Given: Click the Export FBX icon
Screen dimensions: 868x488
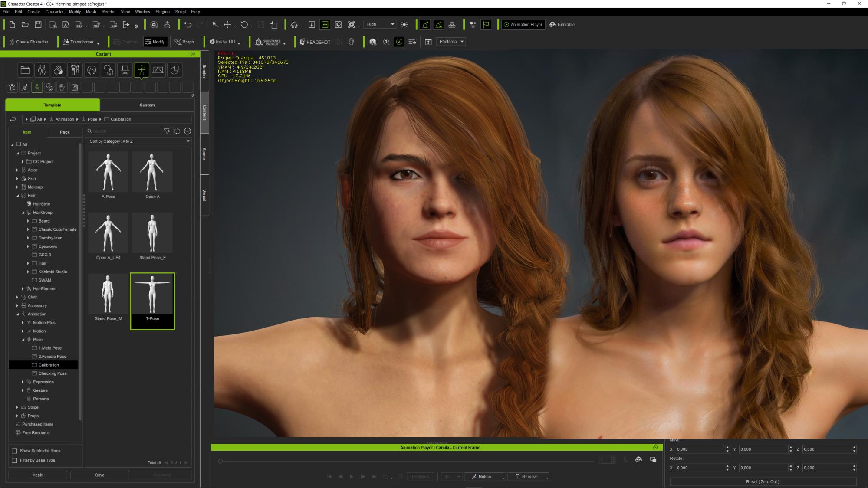Looking at the screenshot, I should point(96,25).
